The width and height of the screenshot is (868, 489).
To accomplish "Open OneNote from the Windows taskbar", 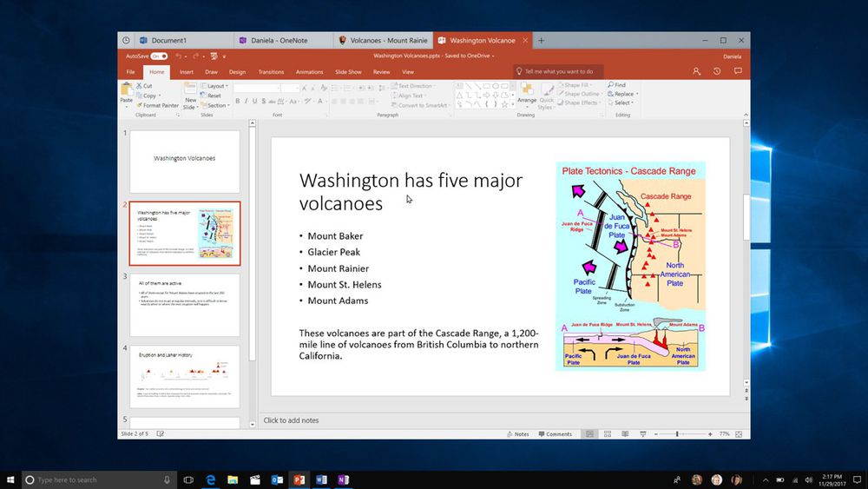I will click(x=343, y=479).
